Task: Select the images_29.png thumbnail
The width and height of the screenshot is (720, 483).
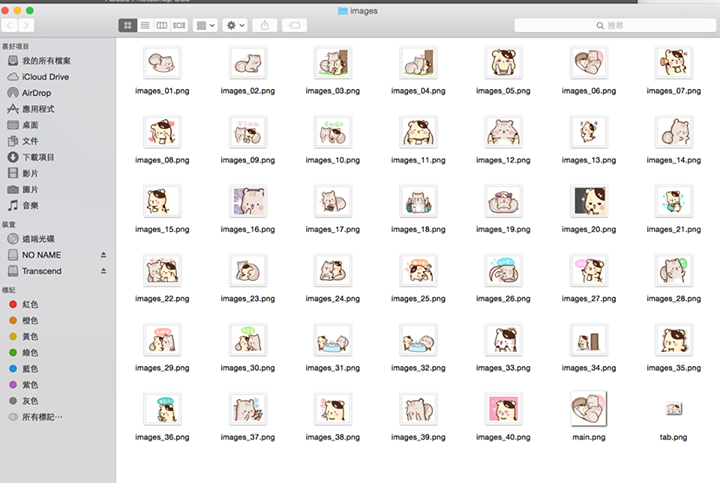Action: click(162, 340)
